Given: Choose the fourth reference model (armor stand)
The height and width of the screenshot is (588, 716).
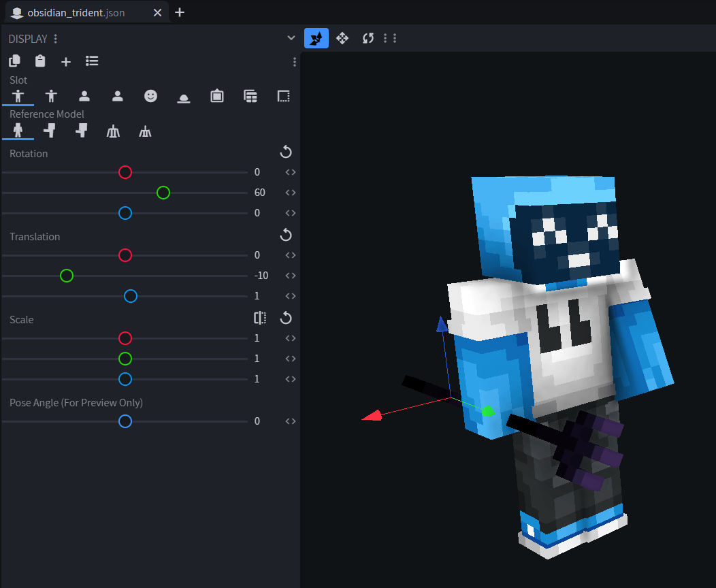Looking at the screenshot, I should click(x=113, y=131).
